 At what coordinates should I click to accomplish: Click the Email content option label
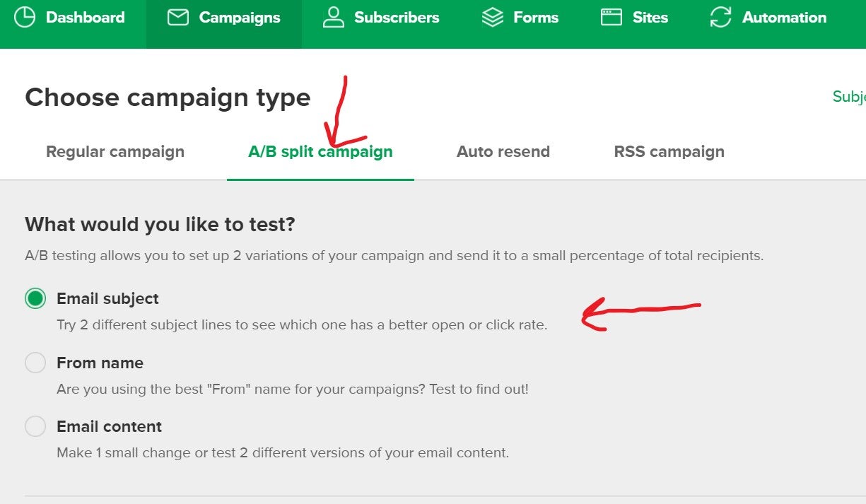click(x=110, y=426)
